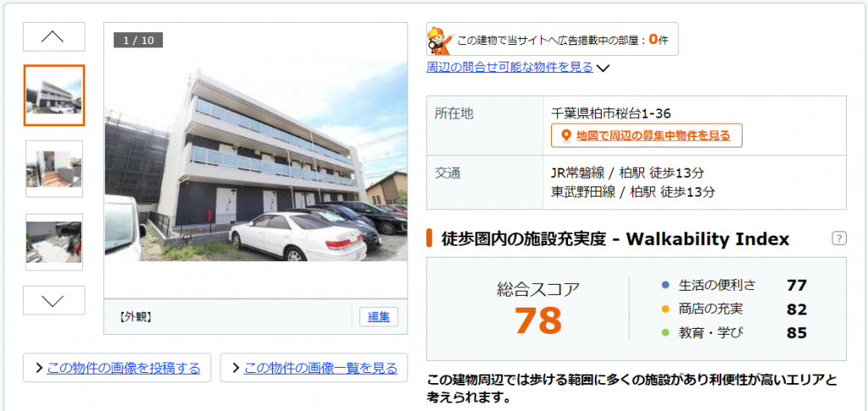Click the up arrow above thumbnails
This screenshot has height=411, width=868.
(x=53, y=37)
